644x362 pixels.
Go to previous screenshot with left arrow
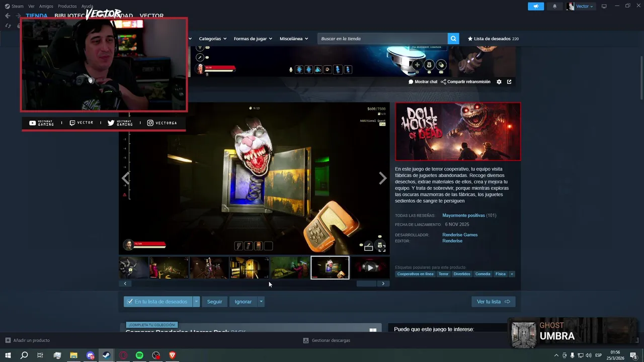click(x=125, y=178)
